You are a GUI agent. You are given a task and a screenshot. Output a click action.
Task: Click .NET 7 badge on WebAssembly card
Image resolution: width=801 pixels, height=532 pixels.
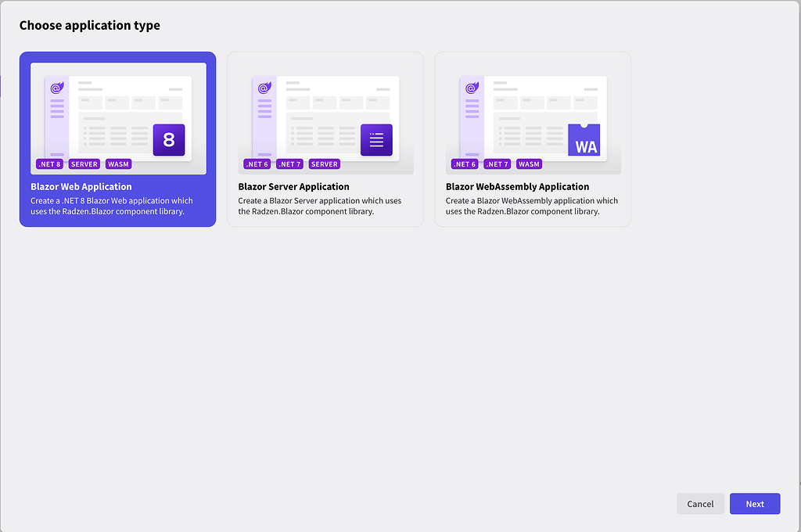(497, 164)
